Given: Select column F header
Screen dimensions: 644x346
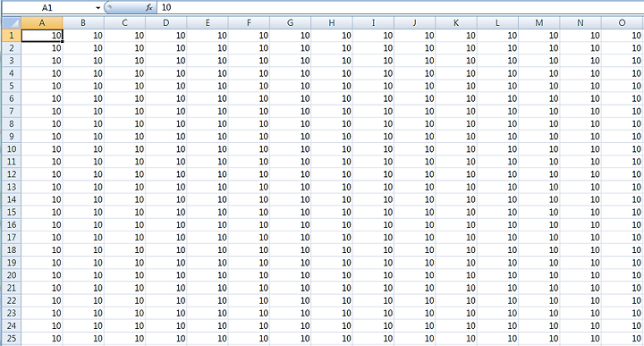Looking at the screenshot, I should coord(250,22).
